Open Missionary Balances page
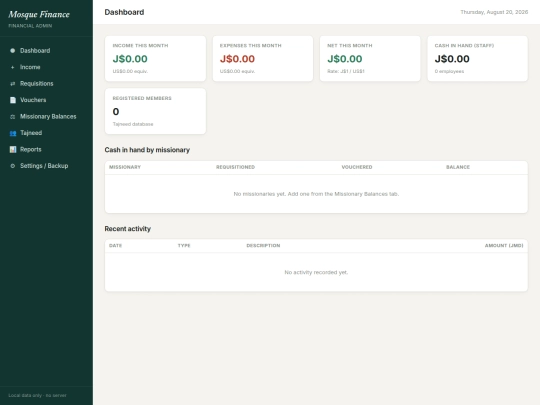This screenshot has width=540, height=405. pyautogui.click(x=46, y=116)
